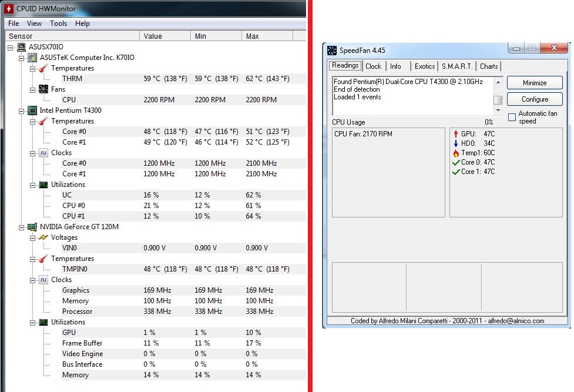Click the Clocks icon under NVIDIA GeForce
This screenshot has width=574, height=392.
tap(43, 280)
